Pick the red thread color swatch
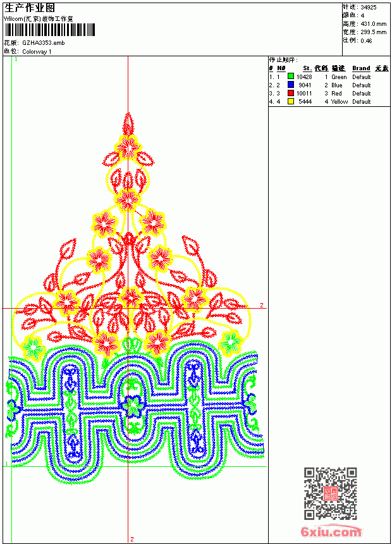The image size is (392, 544). tap(291, 93)
